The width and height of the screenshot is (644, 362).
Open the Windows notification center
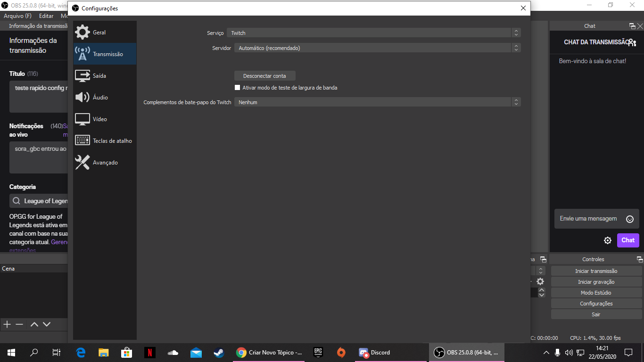pos(628,353)
